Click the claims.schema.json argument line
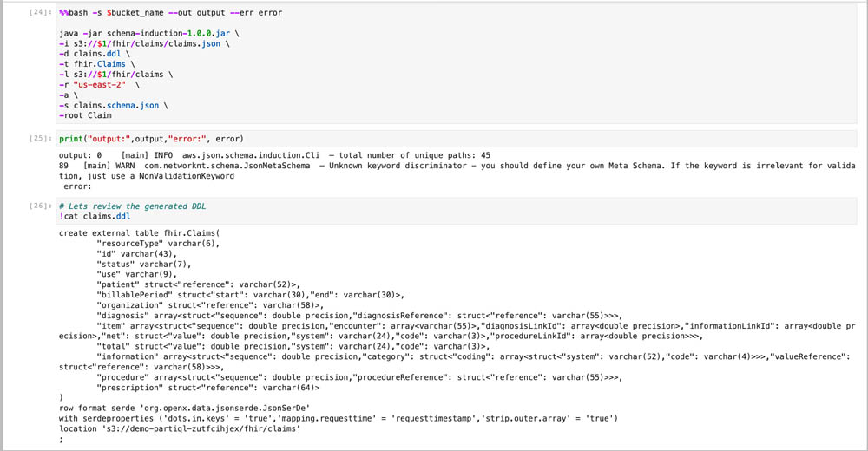Screen dimensions: 868x451 click(114, 105)
